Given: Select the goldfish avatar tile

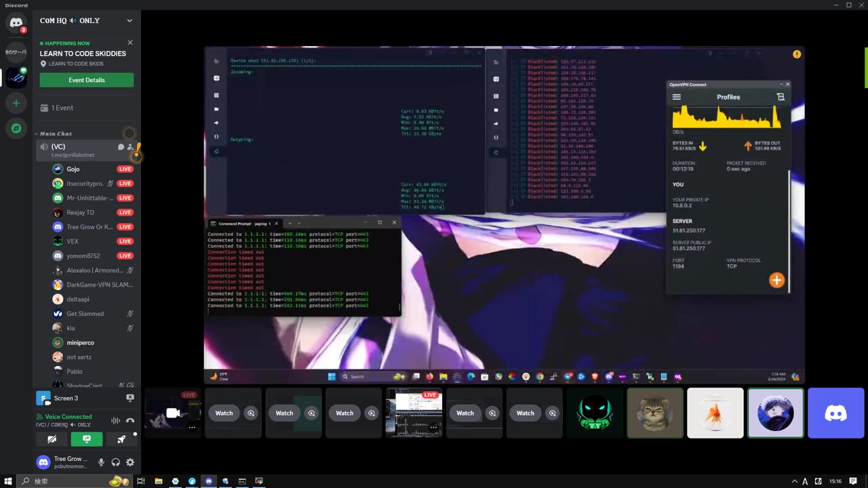Looking at the screenshot, I should click(x=715, y=413).
